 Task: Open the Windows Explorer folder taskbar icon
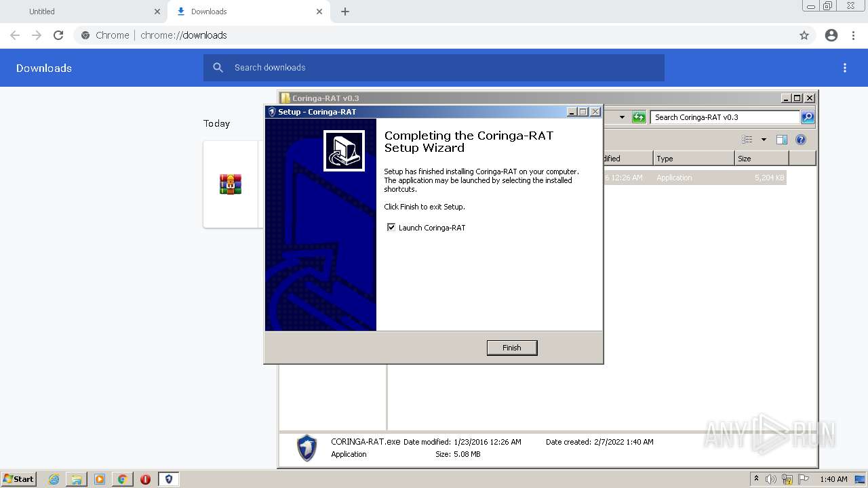77,479
